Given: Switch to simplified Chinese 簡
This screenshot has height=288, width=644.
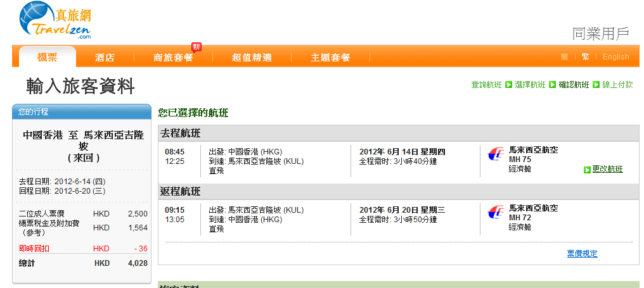Looking at the screenshot, I should tap(564, 57).
